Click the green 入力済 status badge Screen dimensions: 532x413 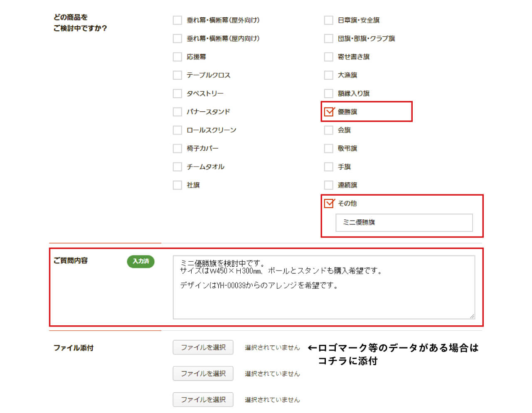[140, 262]
